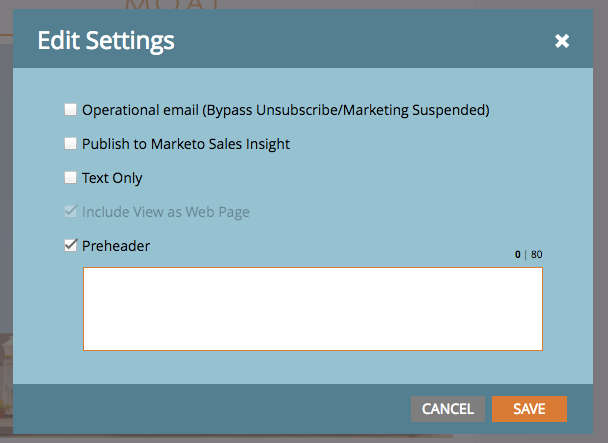Screen dimensions: 608x443
Task: Focus the Preheader text area
Action: [313, 309]
